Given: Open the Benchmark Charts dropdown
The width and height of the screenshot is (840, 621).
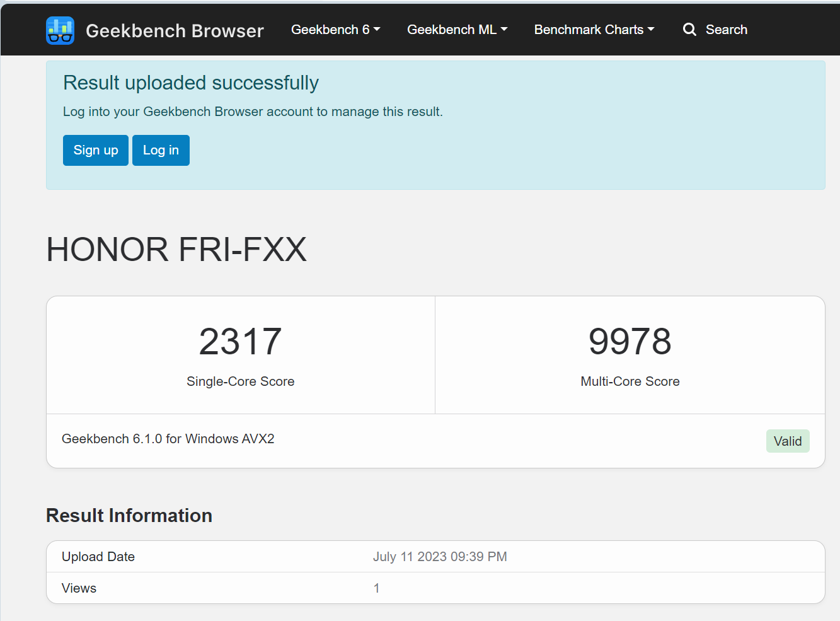Looking at the screenshot, I should (594, 30).
